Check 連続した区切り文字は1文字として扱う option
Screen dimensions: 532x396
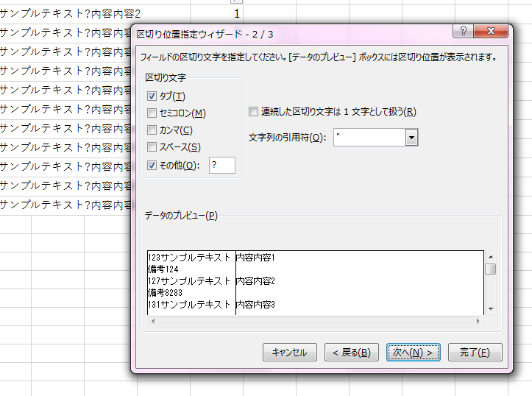point(254,112)
